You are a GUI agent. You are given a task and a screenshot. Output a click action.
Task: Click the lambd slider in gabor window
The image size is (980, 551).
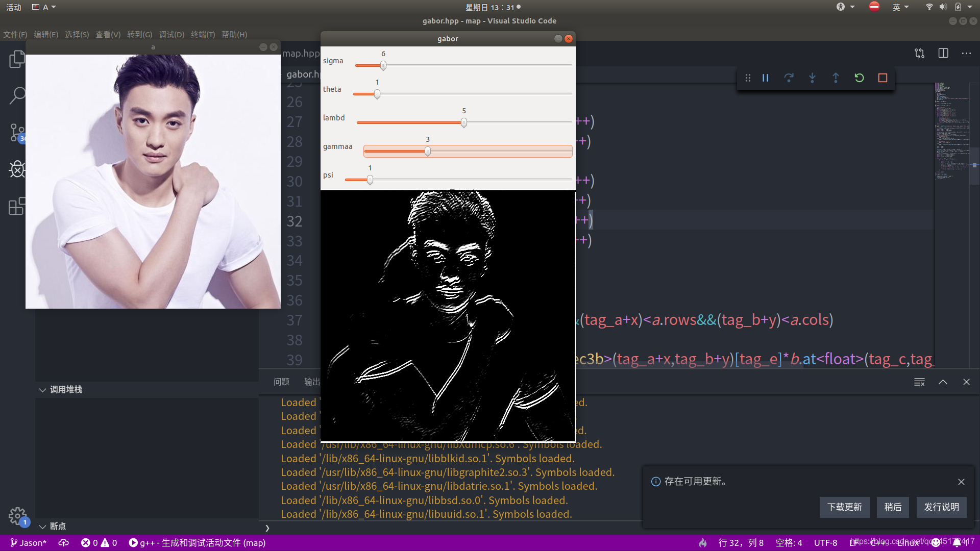464,122
